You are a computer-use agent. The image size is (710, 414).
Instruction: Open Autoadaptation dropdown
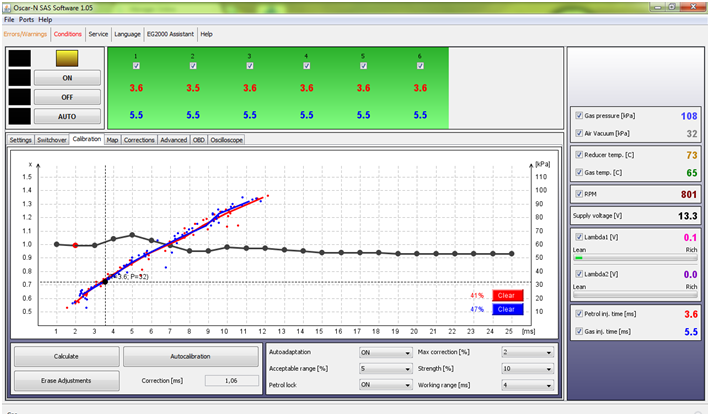[385, 352]
